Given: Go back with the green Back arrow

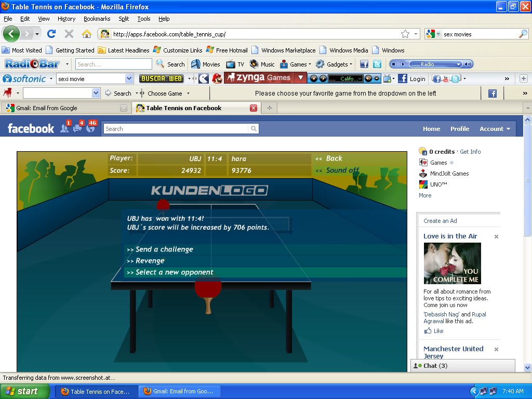Looking at the screenshot, I should (11, 34).
